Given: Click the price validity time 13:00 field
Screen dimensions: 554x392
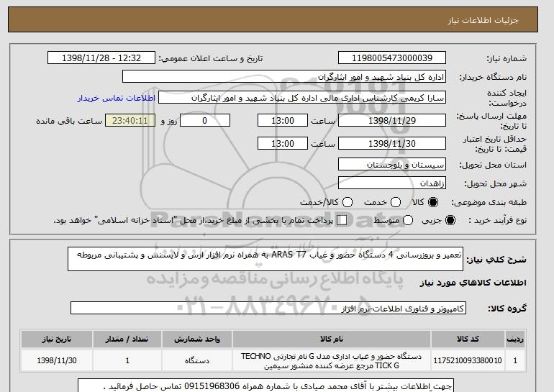Looking at the screenshot, I should [283, 143].
